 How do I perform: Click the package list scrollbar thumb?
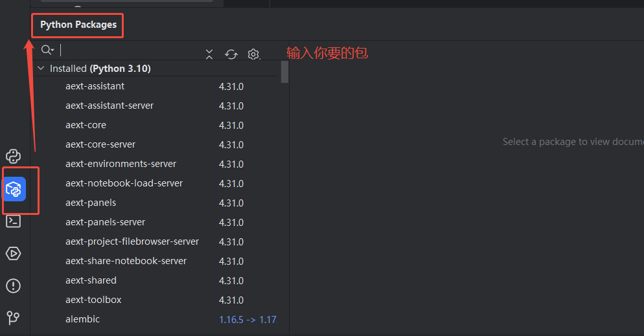click(284, 72)
